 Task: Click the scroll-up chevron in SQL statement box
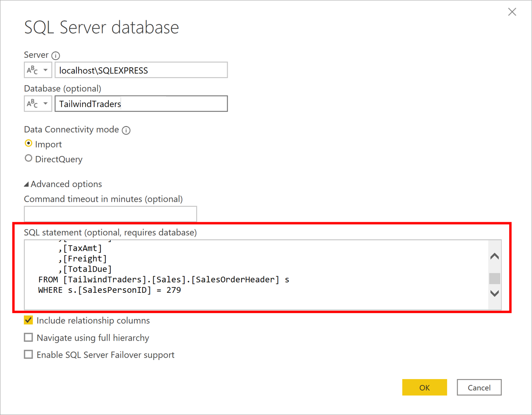(x=494, y=256)
